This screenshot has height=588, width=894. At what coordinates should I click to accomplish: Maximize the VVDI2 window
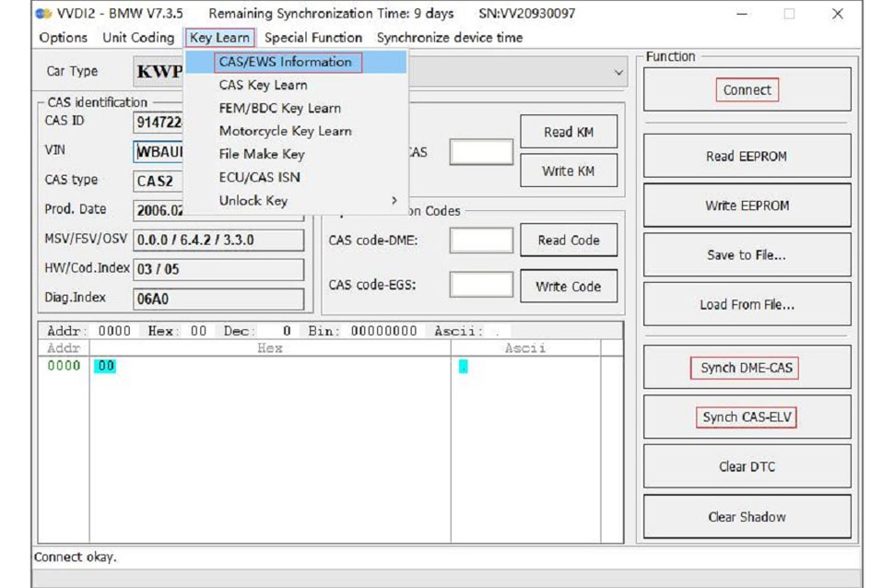click(789, 14)
